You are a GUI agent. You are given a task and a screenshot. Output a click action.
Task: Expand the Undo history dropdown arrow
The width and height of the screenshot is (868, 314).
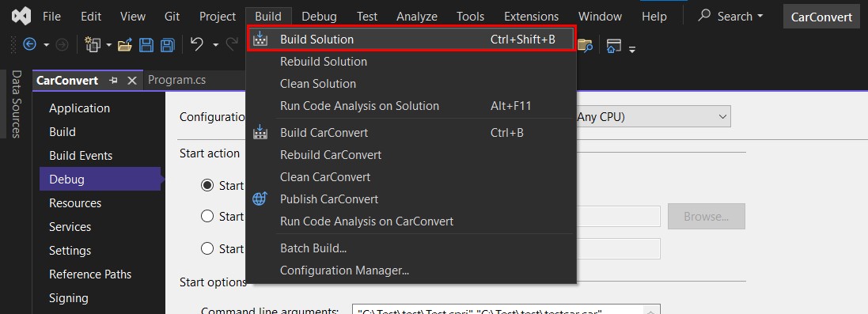(215, 45)
